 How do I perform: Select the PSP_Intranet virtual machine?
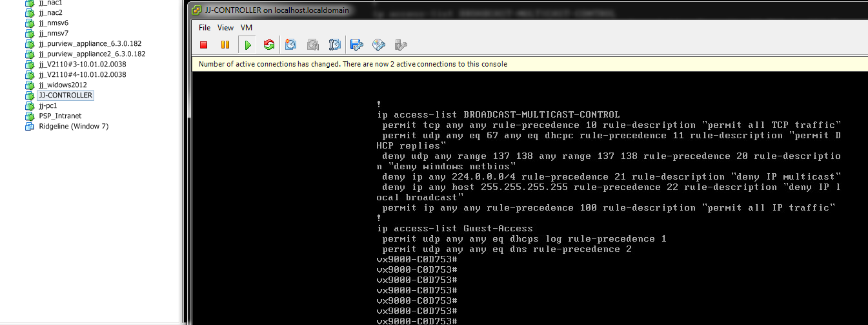(60, 116)
